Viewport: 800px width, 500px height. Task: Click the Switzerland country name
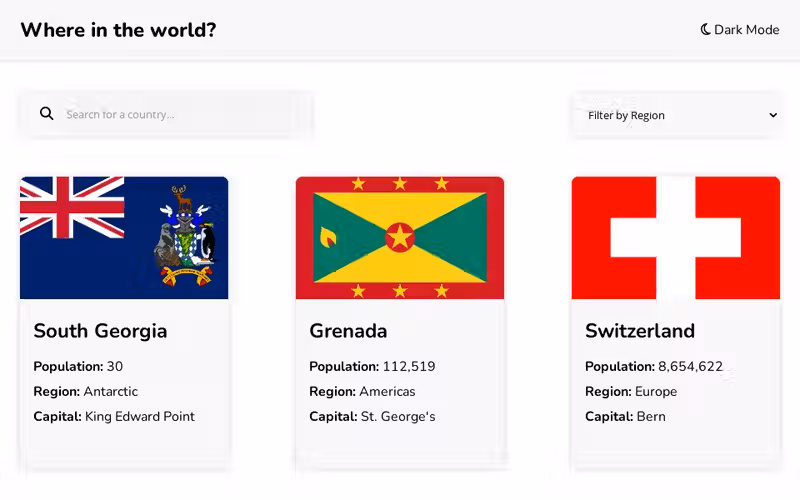point(640,331)
